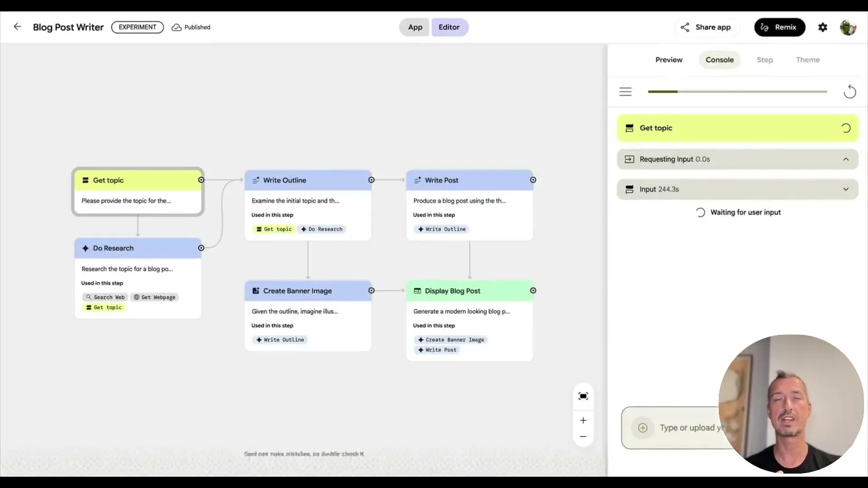Expand the Input 244.3s section
The height and width of the screenshot is (488, 868).
click(x=846, y=189)
